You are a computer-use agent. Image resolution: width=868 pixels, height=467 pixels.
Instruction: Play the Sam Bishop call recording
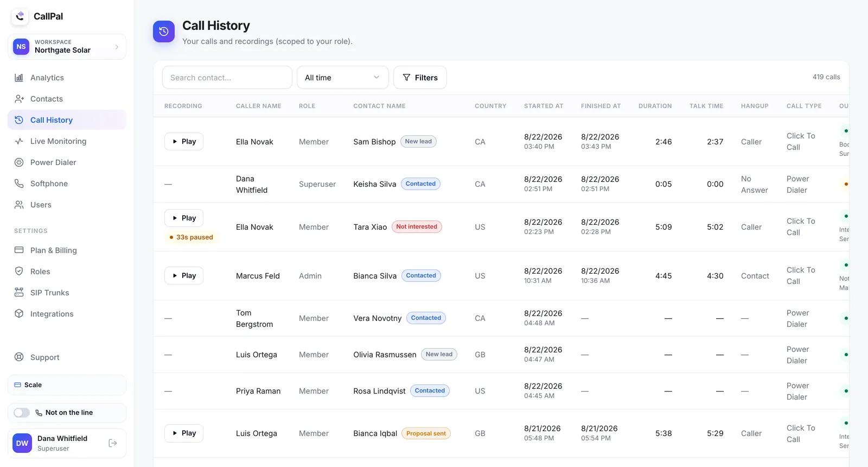(x=184, y=142)
